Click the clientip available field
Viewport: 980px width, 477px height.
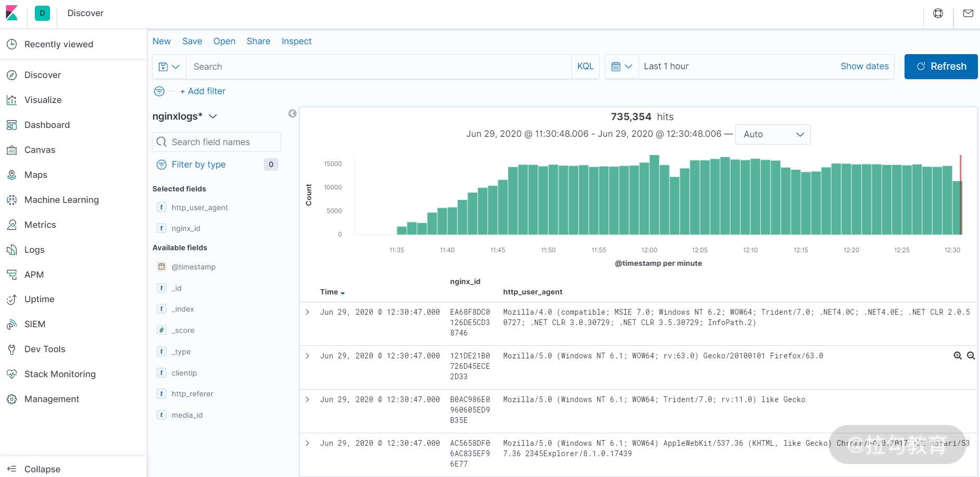(184, 373)
